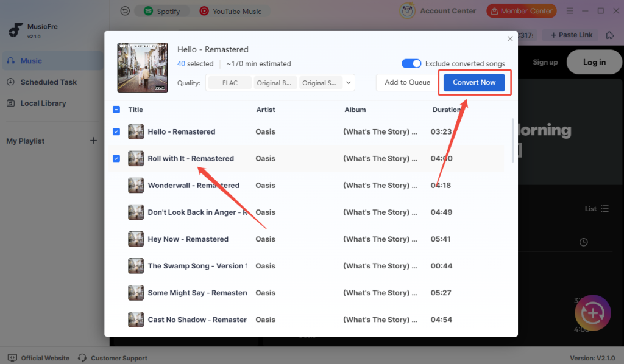Screen dimensions: 624x364
Task: Click the Title column header
Action: (x=135, y=110)
